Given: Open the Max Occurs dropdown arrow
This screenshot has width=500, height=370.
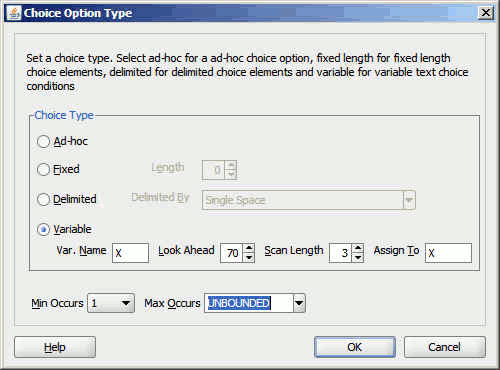Looking at the screenshot, I should click(x=299, y=303).
